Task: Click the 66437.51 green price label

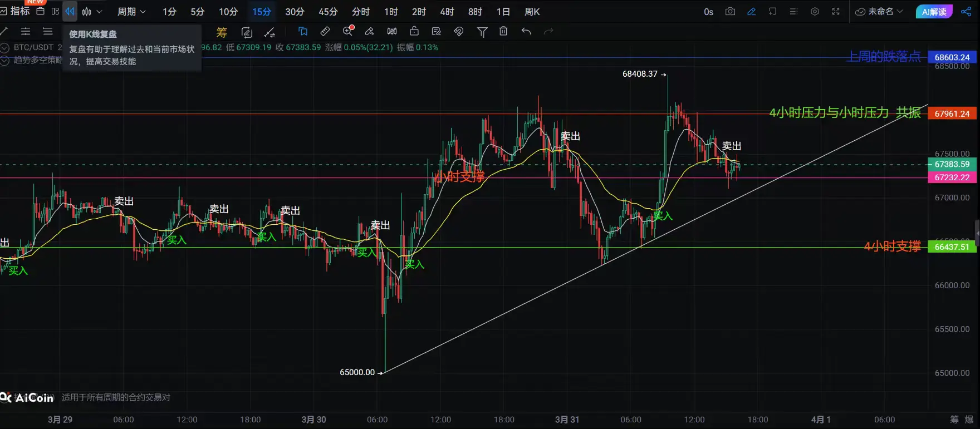Action: click(952, 246)
